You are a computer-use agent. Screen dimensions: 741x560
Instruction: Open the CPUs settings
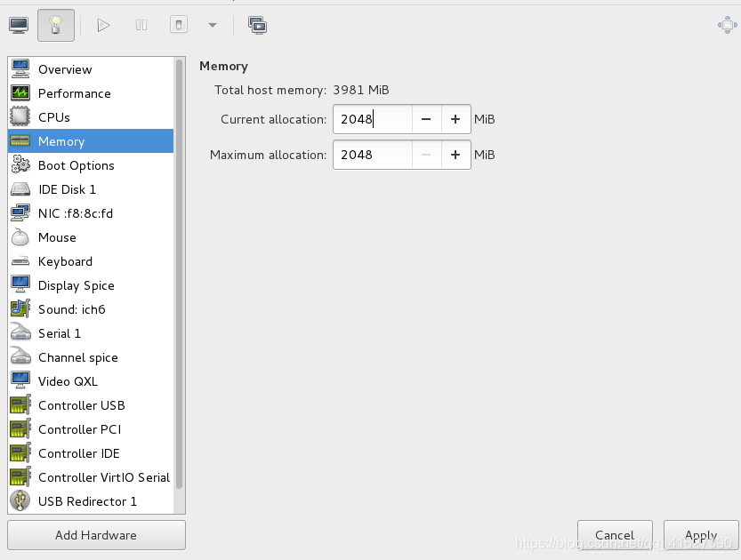point(91,117)
